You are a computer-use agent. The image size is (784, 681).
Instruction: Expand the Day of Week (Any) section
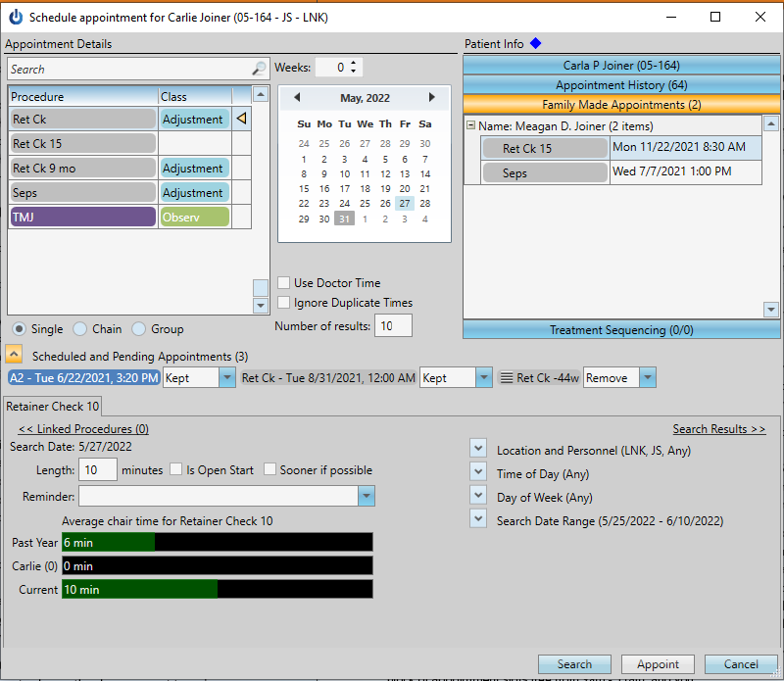(x=477, y=495)
